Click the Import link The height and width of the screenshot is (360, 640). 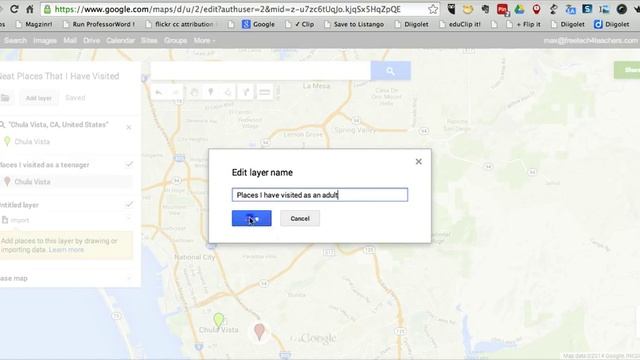pyautogui.click(x=20, y=220)
